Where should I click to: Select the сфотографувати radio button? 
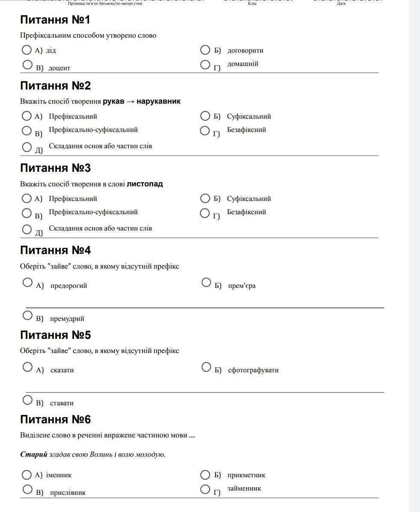(206, 367)
